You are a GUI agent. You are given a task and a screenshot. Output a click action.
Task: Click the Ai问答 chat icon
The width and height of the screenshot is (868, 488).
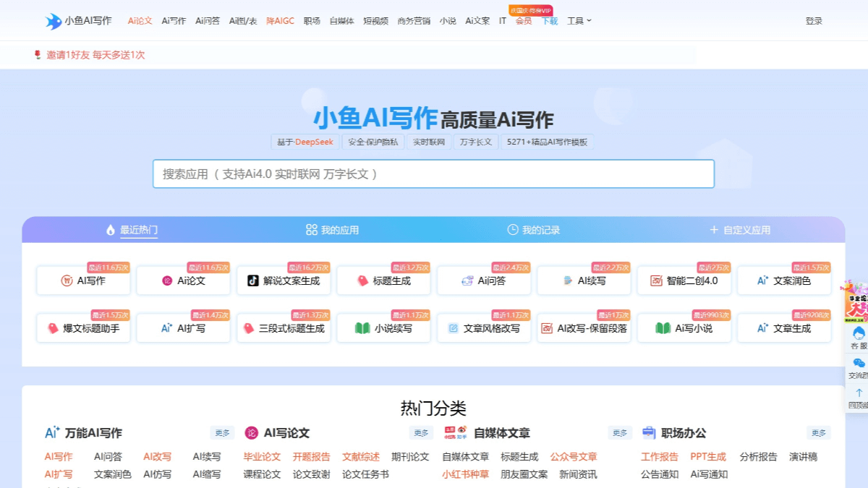click(x=467, y=281)
